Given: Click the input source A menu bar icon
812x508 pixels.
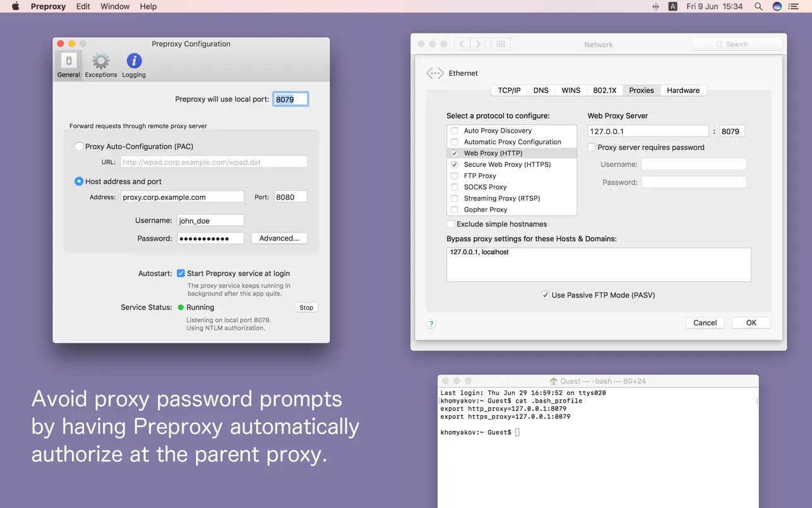Looking at the screenshot, I should pos(672,6).
